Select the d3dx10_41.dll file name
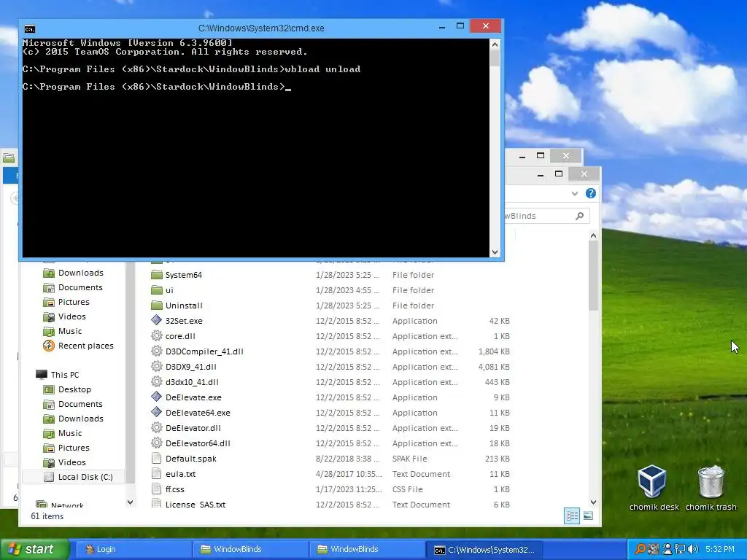 pyautogui.click(x=192, y=382)
